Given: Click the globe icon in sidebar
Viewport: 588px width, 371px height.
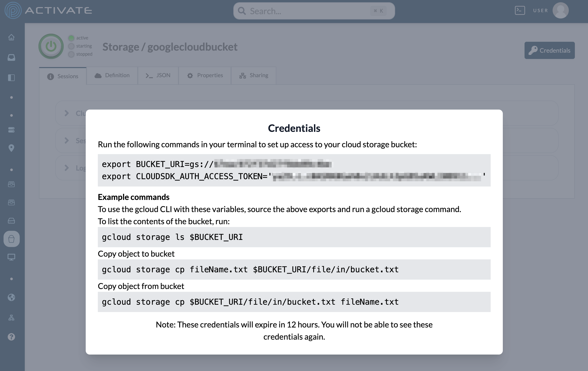Looking at the screenshot, I should (11, 297).
